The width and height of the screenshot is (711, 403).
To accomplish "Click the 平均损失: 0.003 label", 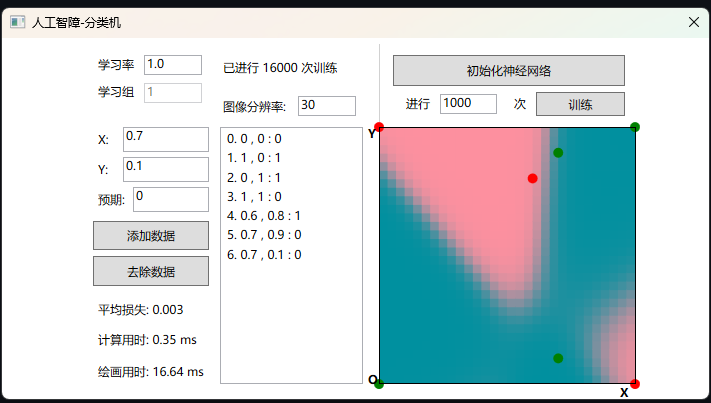I will [141, 310].
